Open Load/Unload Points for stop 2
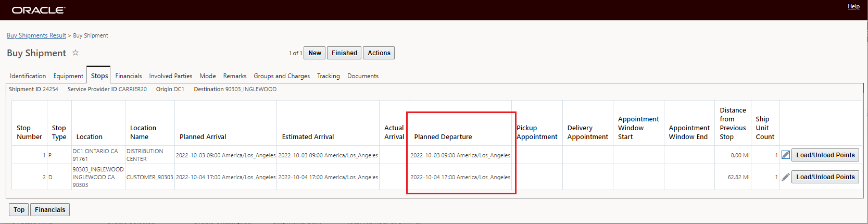 [825, 177]
